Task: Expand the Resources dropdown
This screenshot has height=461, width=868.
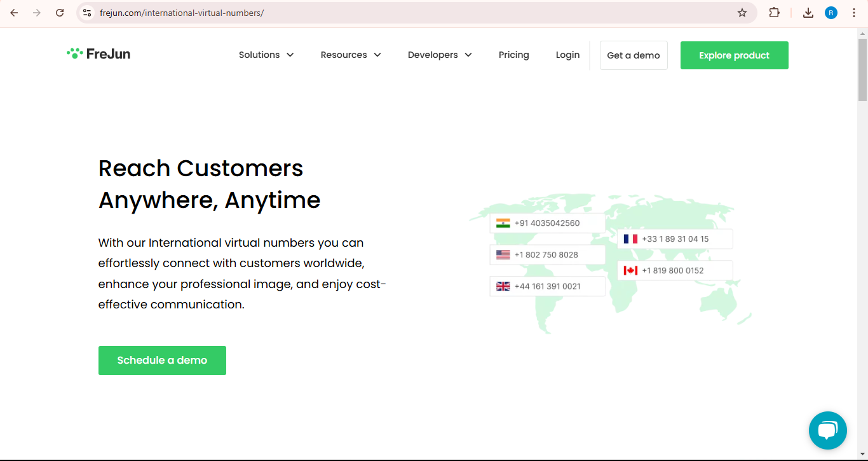Action: tap(351, 55)
